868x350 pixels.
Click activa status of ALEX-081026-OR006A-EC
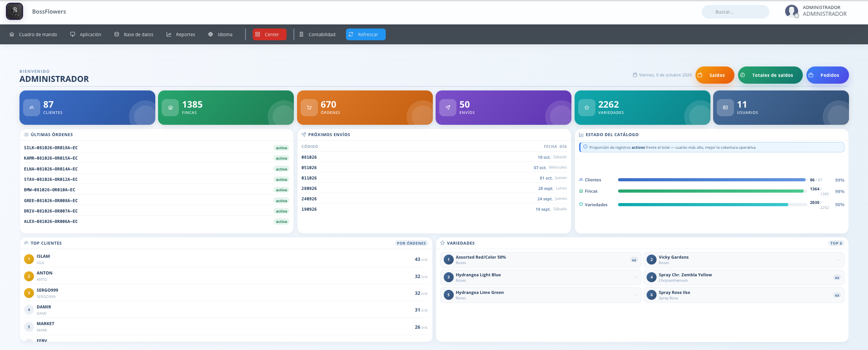(x=282, y=222)
